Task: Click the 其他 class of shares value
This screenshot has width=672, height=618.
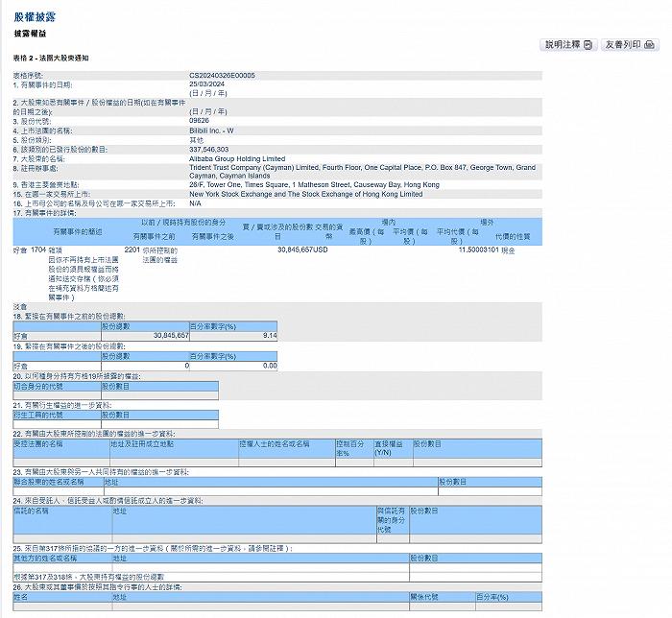Action: 196,140
